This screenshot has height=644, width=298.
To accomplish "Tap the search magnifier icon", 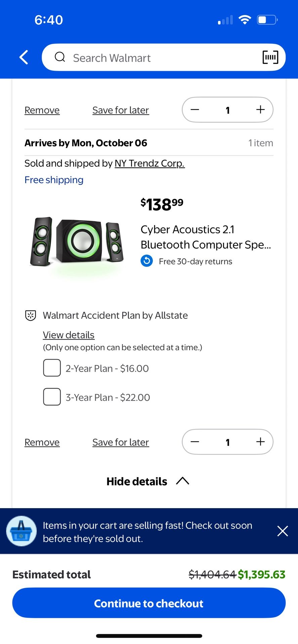I will click(x=60, y=57).
